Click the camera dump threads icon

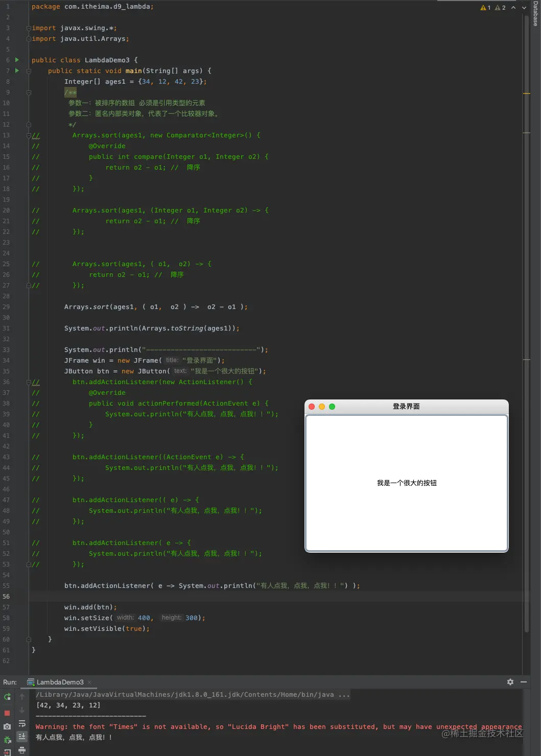coord(7,726)
